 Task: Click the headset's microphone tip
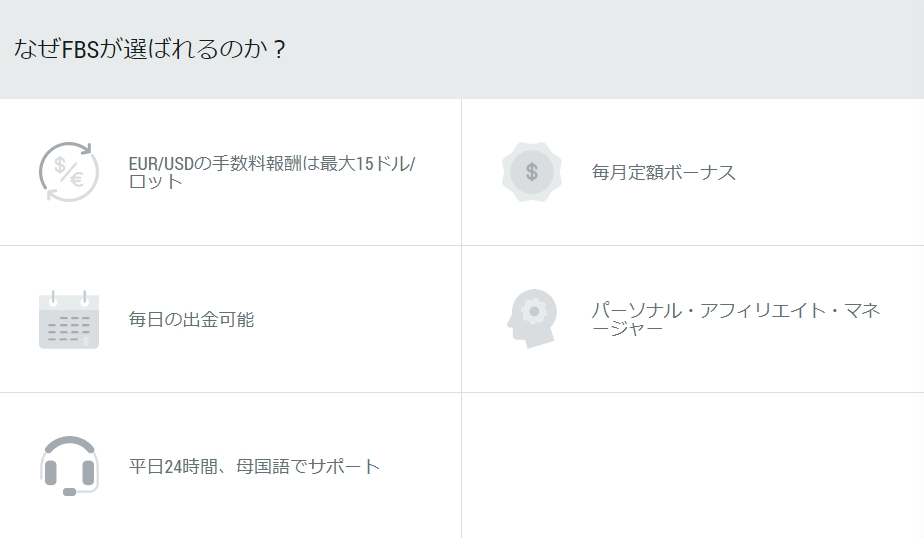pyautogui.click(x=70, y=491)
